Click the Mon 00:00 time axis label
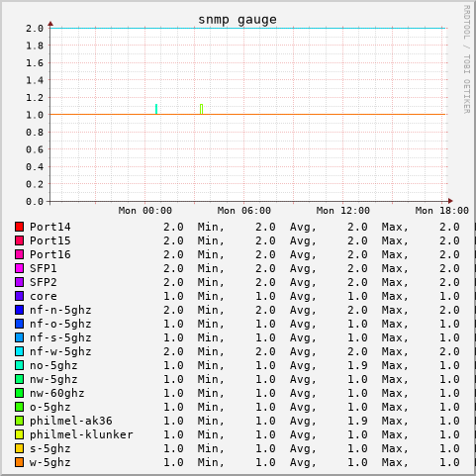The image size is (476, 476). (145, 211)
